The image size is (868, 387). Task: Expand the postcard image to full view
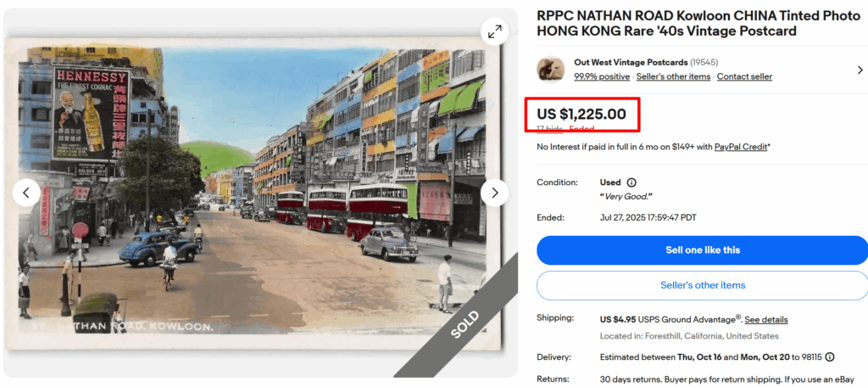pos(494,32)
